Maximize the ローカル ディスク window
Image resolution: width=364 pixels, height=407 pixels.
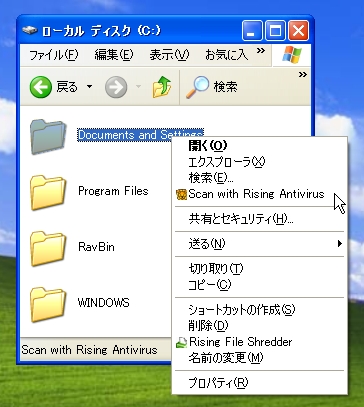click(275, 31)
